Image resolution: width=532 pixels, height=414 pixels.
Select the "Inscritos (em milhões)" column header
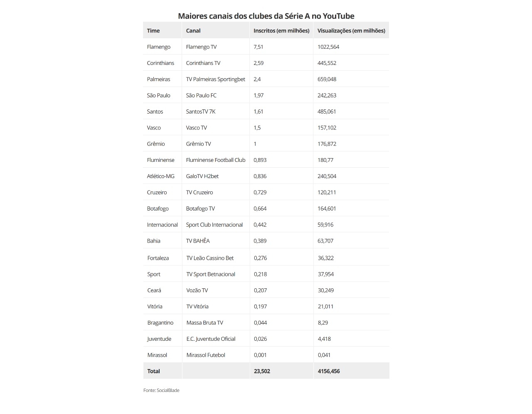(x=281, y=30)
